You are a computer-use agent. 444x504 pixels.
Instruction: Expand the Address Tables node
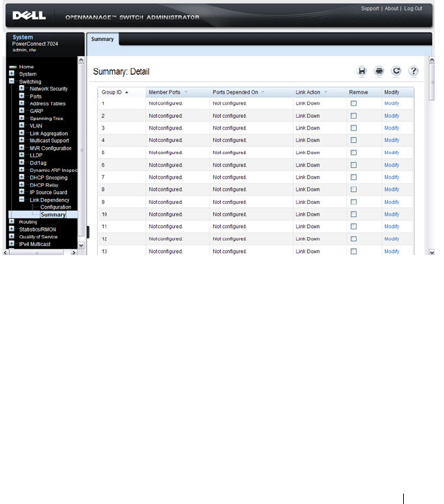coord(21,103)
